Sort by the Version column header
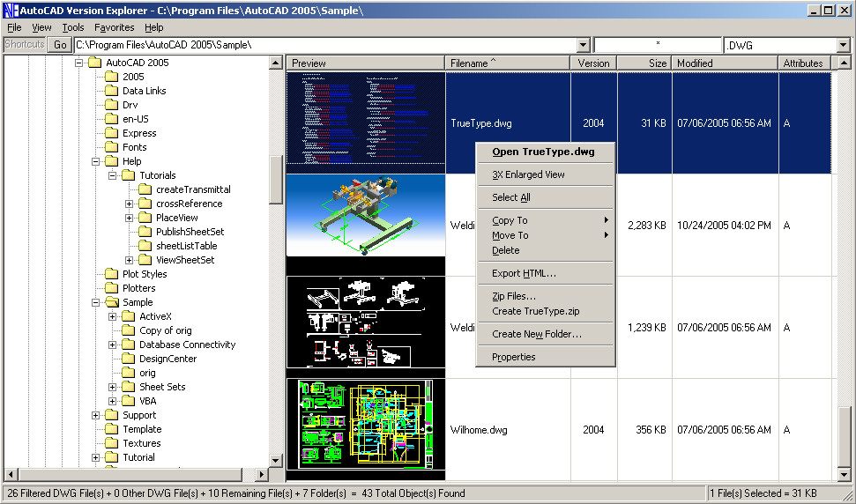This screenshot has width=856, height=504. (594, 63)
